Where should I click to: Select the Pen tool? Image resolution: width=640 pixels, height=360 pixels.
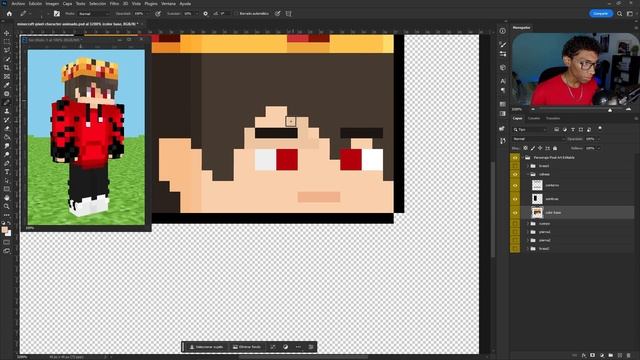point(7,163)
